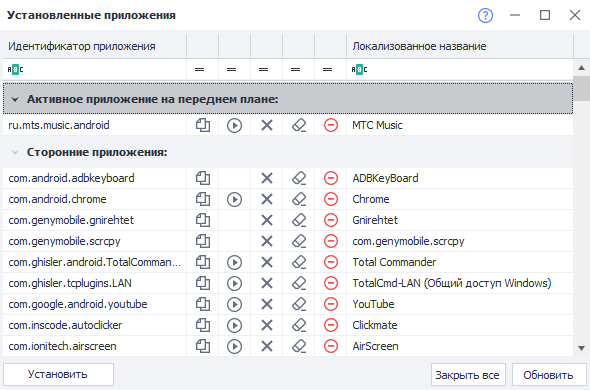Stop Gnirehtet with its X icon
Image resolution: width=590 pixels, height=390 pixels.
[267, 220]
